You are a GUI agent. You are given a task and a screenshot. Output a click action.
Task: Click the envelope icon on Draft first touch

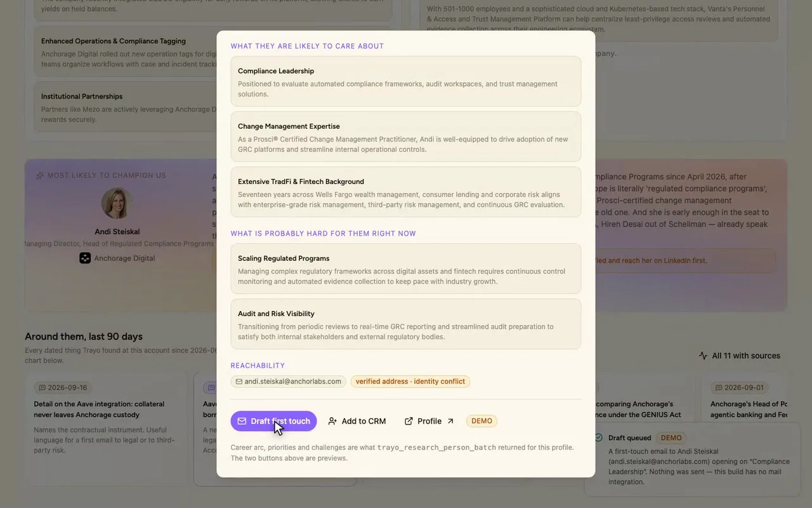pyautogui.click(x=242, y=421)
